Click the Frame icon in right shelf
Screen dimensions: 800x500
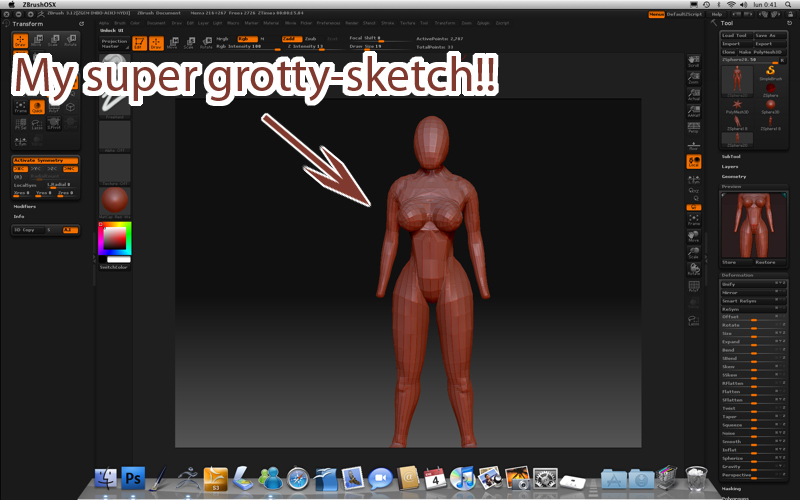click(693, 220)
